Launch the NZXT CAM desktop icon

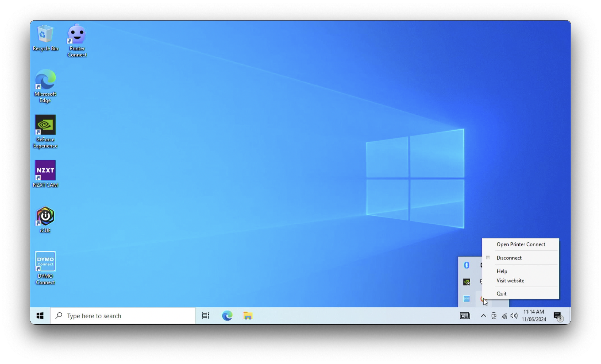click(45, 174)
